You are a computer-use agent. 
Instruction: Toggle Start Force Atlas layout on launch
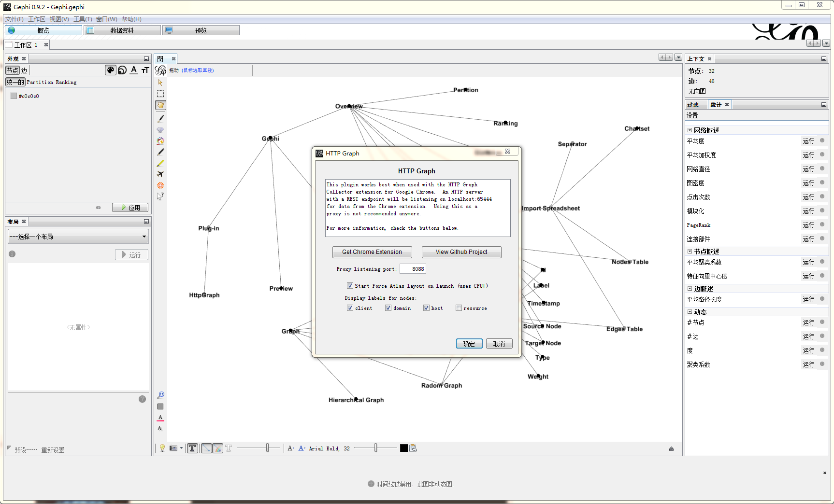pyautogui.click(x=350, y=286)
